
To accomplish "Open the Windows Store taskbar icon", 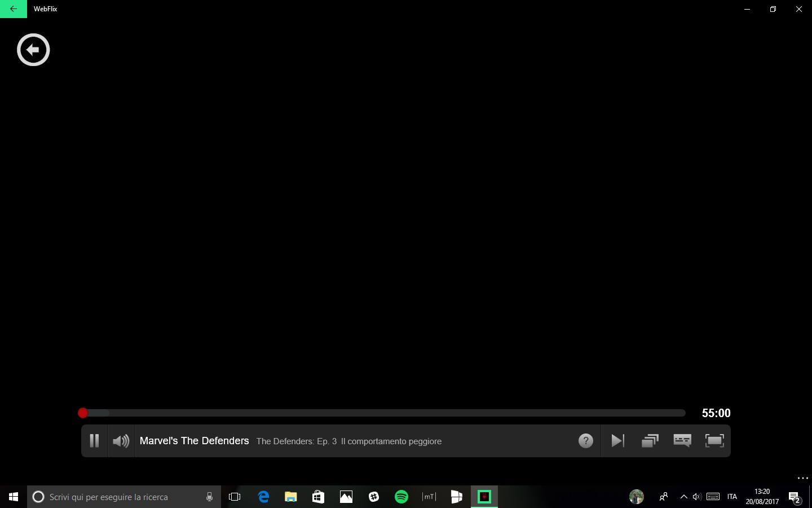I will [x=319, y=497].
